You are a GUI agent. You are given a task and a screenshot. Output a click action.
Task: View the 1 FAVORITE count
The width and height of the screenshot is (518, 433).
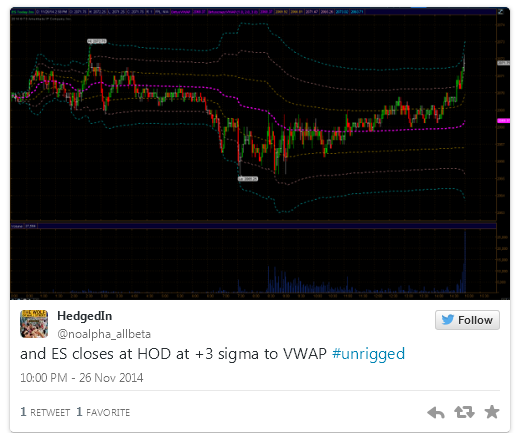[103, 412]
